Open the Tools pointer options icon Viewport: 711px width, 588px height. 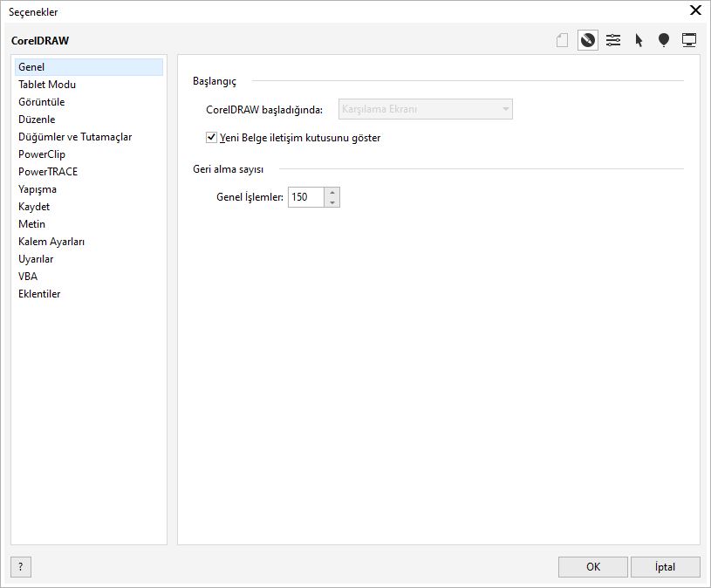[x=639, y=40]
